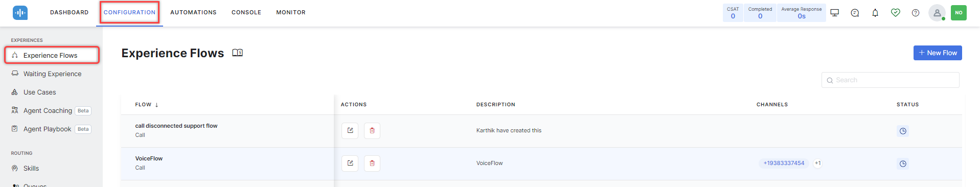Click the status clock icon for VoiceFlow

pyautogui.click(x=903, y=163)
